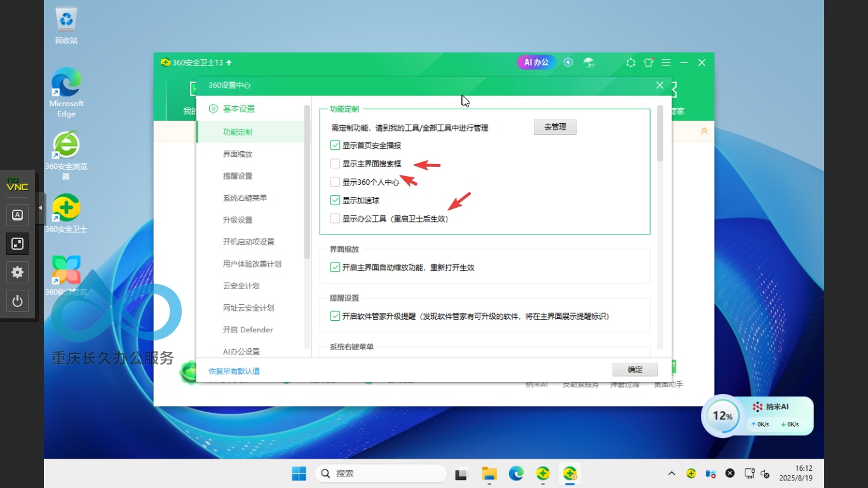The width and height of the screenshot is (868, 488).
Task: Click the noVNC settings gear icon
Action: coord(17,272)
